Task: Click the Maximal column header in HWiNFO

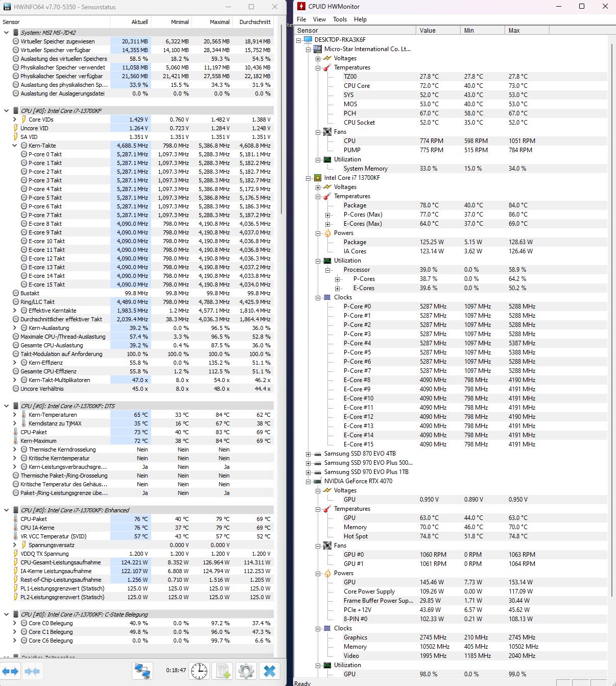Action: pyautogui.click(x=212, y=22)
